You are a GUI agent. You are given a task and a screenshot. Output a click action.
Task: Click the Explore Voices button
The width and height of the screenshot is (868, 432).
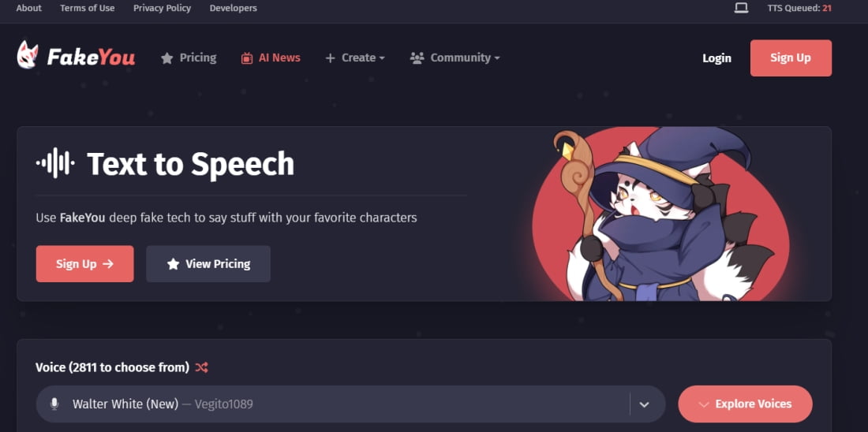click(x=745, y=404)
